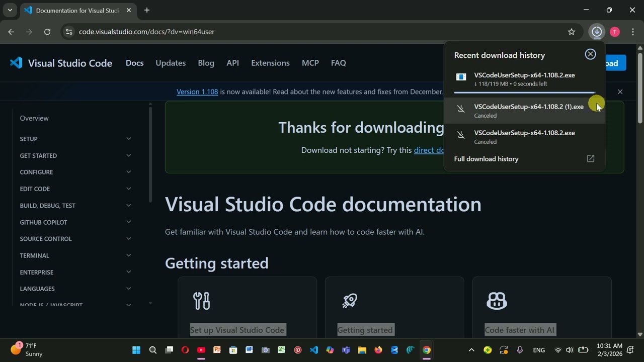Screen dimensions: 644x362
Task: Open volume control in system tray
Action: (570, 350)
